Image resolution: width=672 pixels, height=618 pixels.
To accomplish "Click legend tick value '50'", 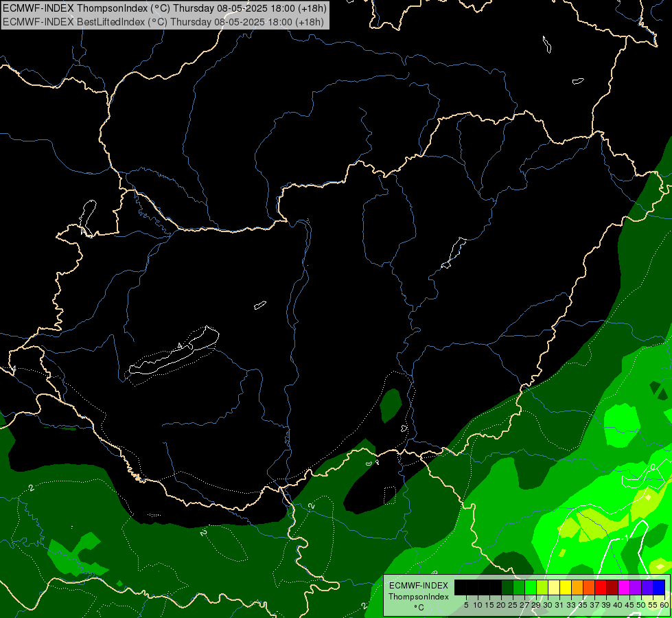I will pos(642,605).
